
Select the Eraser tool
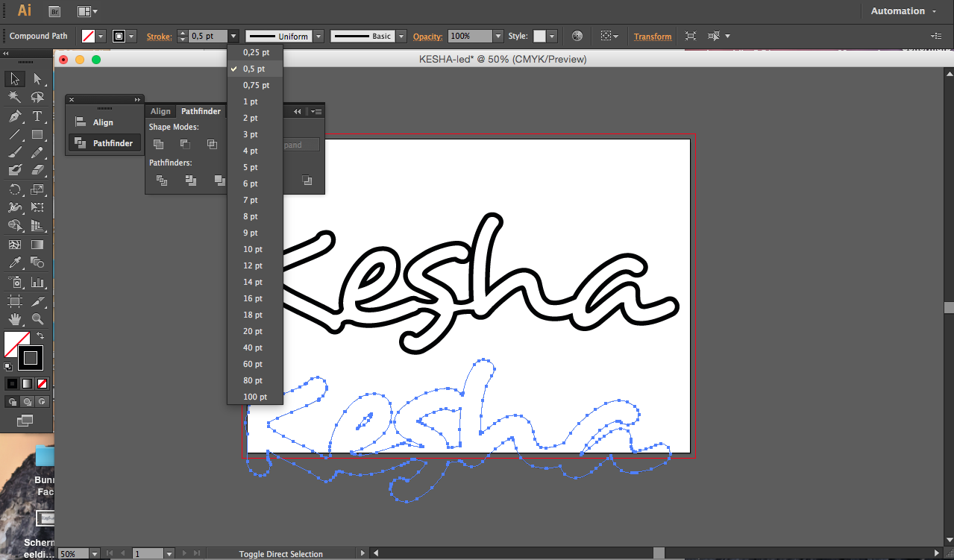[x=37, y=170]
